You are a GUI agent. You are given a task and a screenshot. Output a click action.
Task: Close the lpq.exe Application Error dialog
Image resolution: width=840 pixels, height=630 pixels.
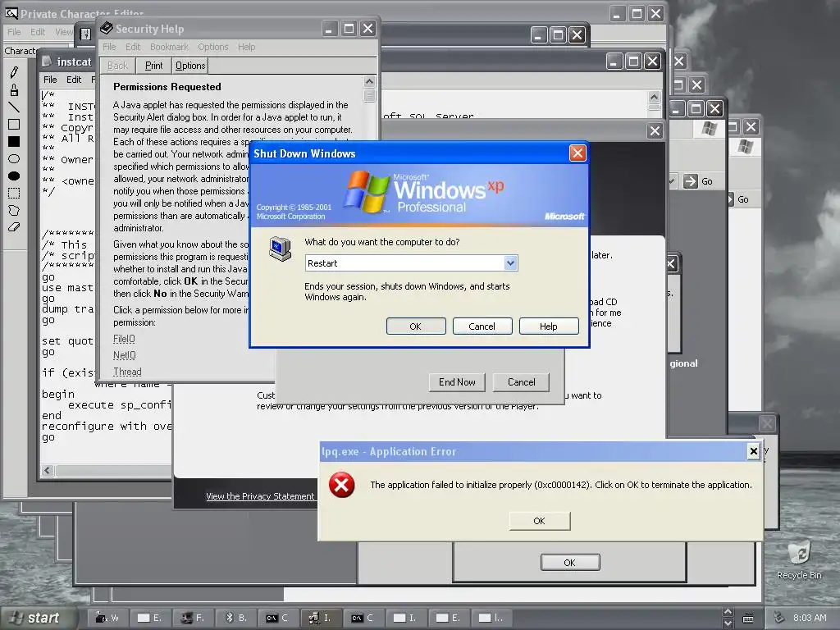click(x=753, y=451)
